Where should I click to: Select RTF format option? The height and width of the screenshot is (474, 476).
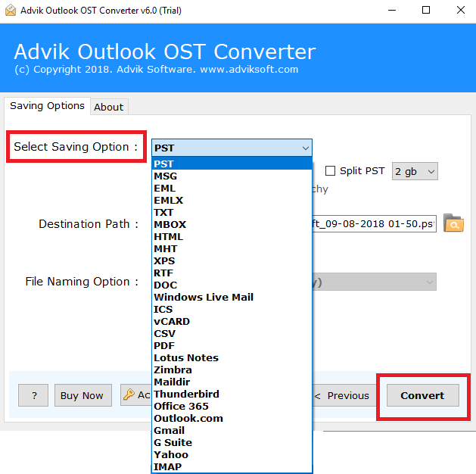(232, 273)
